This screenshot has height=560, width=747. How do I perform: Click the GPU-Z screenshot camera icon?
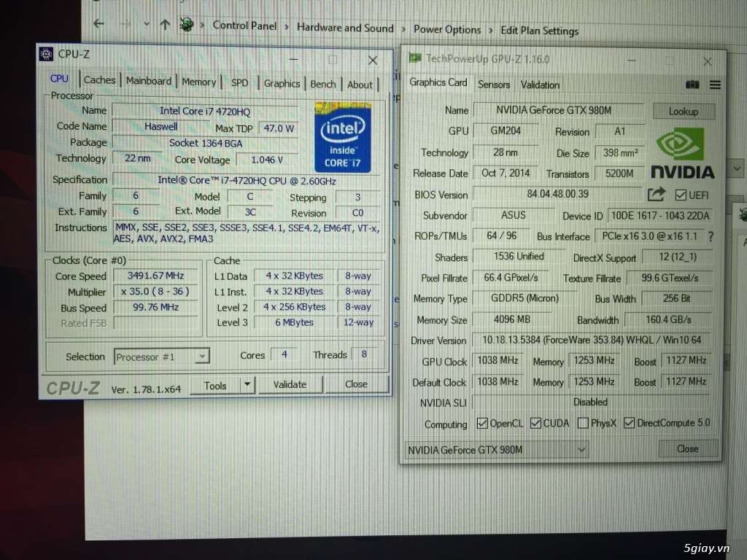coord(692,85)
